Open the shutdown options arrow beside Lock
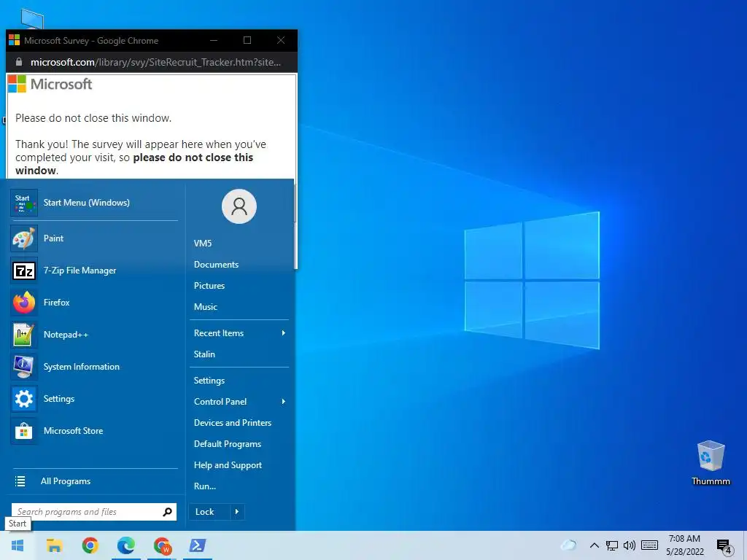 point(237,512)
